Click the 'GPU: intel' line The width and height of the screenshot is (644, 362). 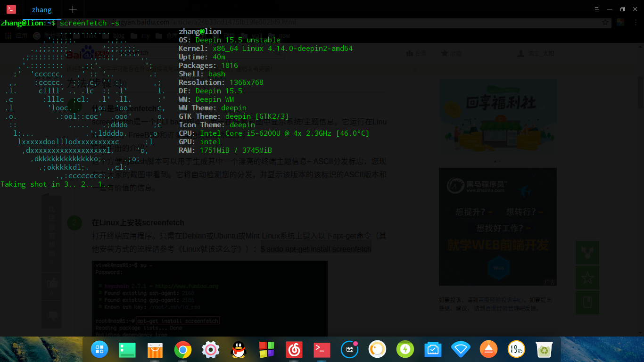click(199, 142)
